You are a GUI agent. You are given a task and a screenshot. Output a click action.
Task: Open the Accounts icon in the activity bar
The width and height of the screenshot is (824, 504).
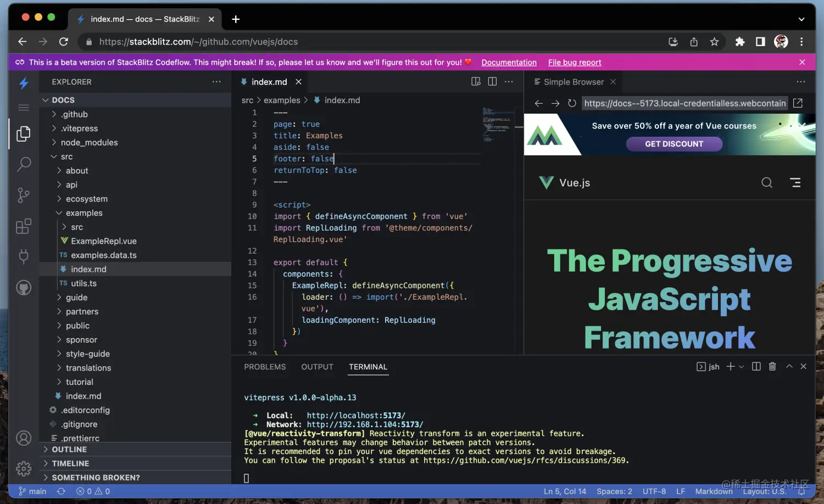[x=24, y=438]
